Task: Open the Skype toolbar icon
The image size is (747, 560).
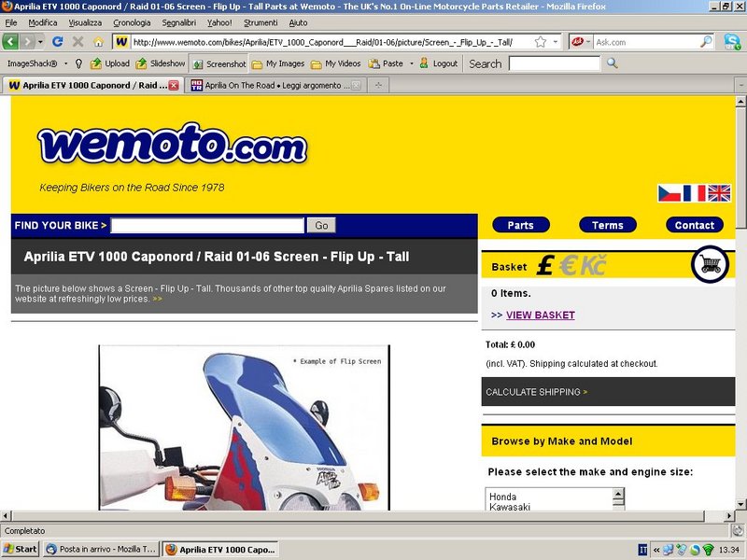Action: click(x=732, y=42)
